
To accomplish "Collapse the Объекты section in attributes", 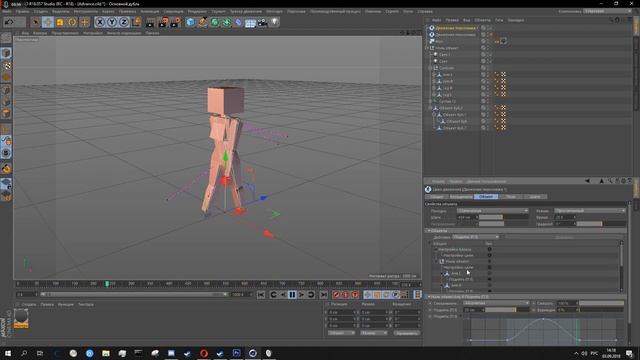I will click(429, 231).
